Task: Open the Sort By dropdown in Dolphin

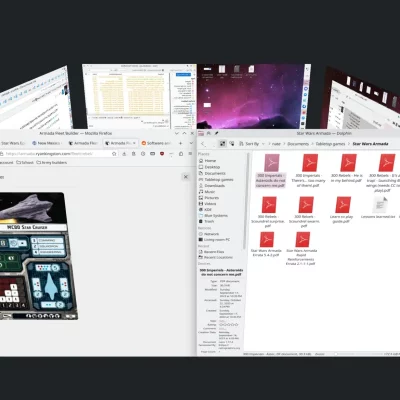Action: (x=252, y=144)
